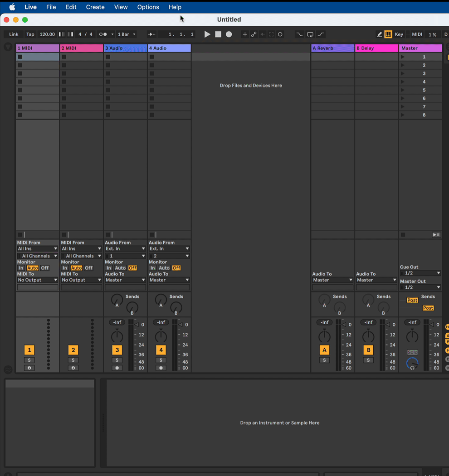Click the Key map mode button
Viewport: 449px width, 476px height.
[399, 34]
